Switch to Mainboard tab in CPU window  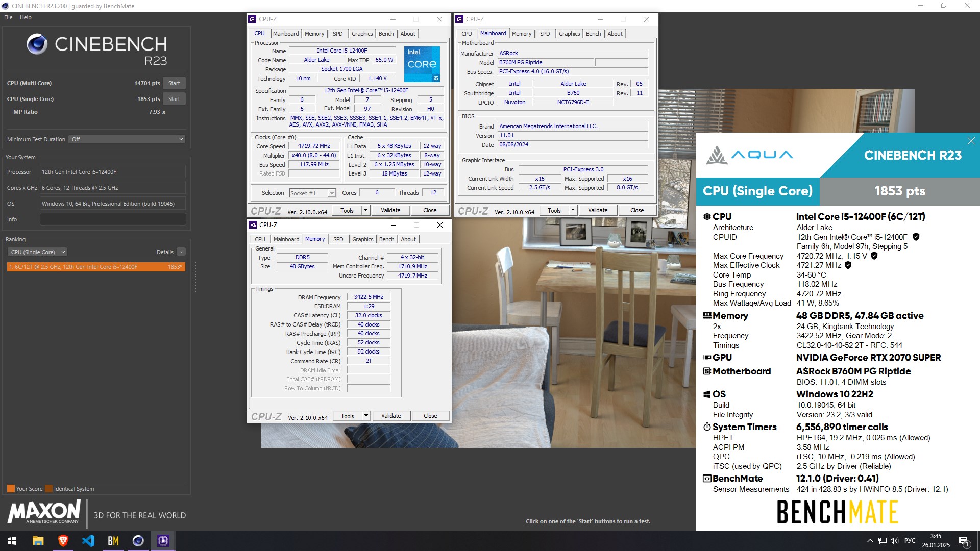(286, 34)
